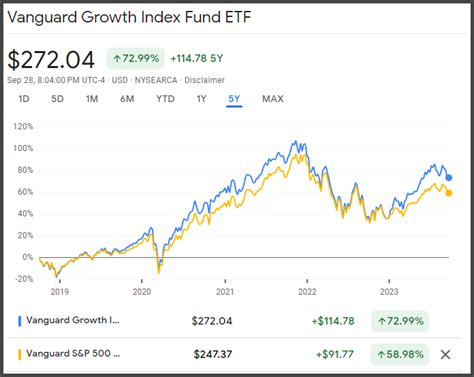
Task: Select the 1D time range tab
Action: (24, 99)
